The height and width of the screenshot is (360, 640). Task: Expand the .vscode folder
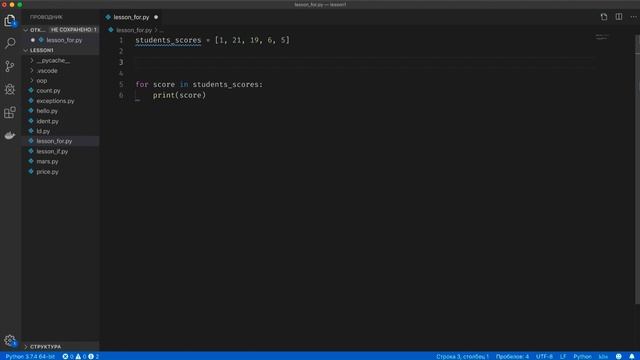(32, 71)
